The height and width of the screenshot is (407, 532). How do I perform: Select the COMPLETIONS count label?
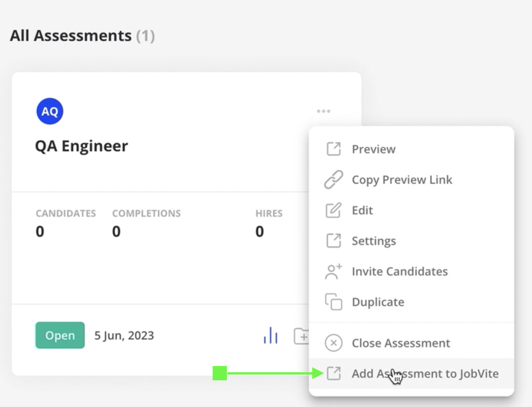[146, 214]
